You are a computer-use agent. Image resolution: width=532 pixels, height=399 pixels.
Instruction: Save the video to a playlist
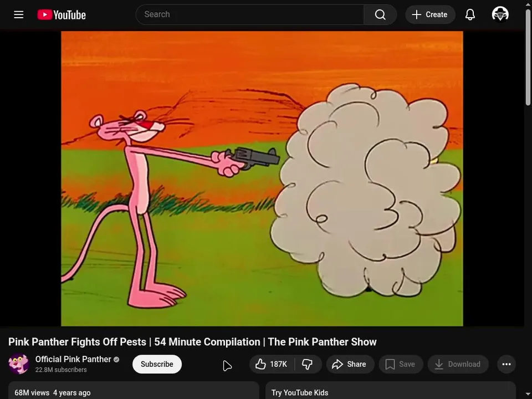pyautogui.click(x=401, y=364)
